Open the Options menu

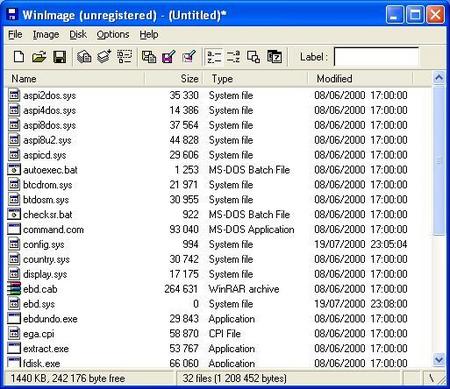pyautogui.click(x=113, y=34)
